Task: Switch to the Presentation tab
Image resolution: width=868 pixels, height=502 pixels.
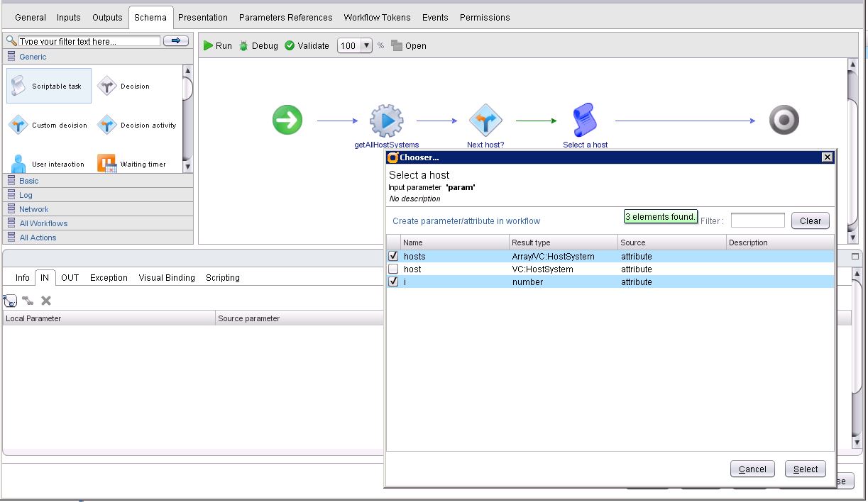Action: click(202, 17)
